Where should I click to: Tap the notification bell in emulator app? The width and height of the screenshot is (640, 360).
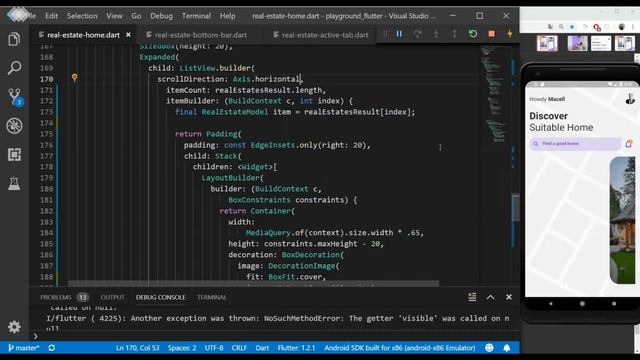click(629, 144)
